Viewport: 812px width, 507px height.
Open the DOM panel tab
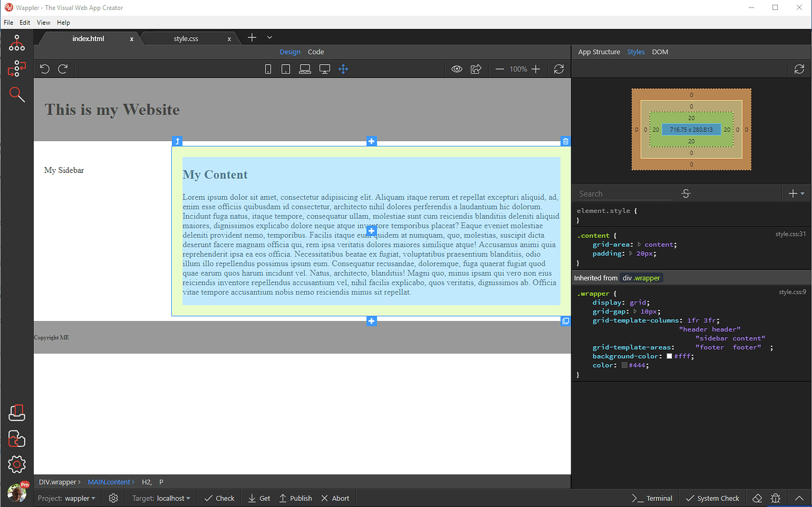tap(660, 52)
